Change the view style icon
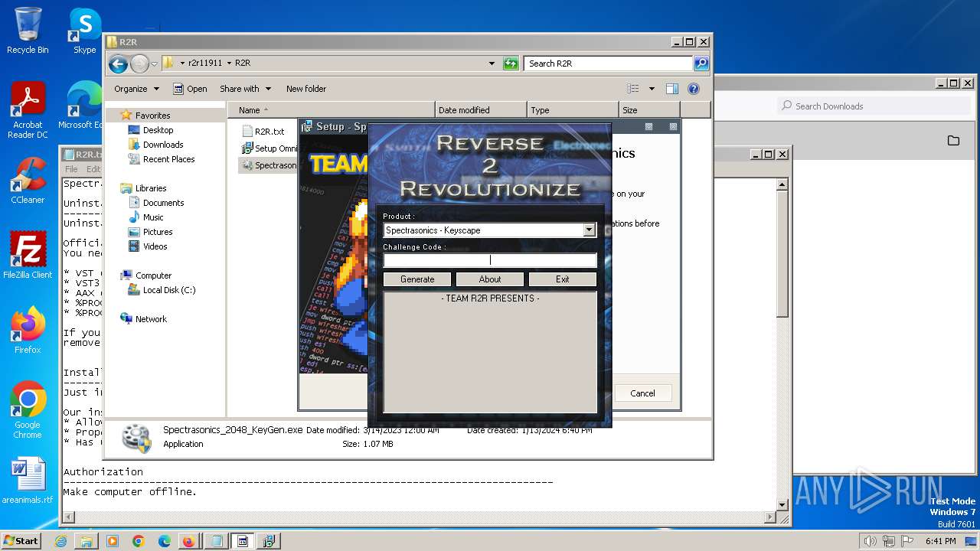Image resolution: width=980 pixels, height=551 pixels. point(633,89)
